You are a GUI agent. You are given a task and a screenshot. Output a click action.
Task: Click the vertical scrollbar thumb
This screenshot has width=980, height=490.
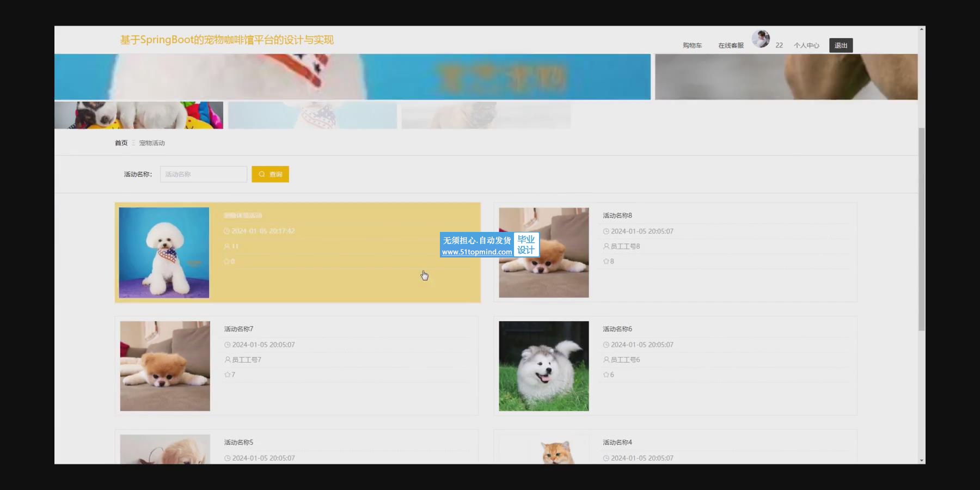coord(921,229)
